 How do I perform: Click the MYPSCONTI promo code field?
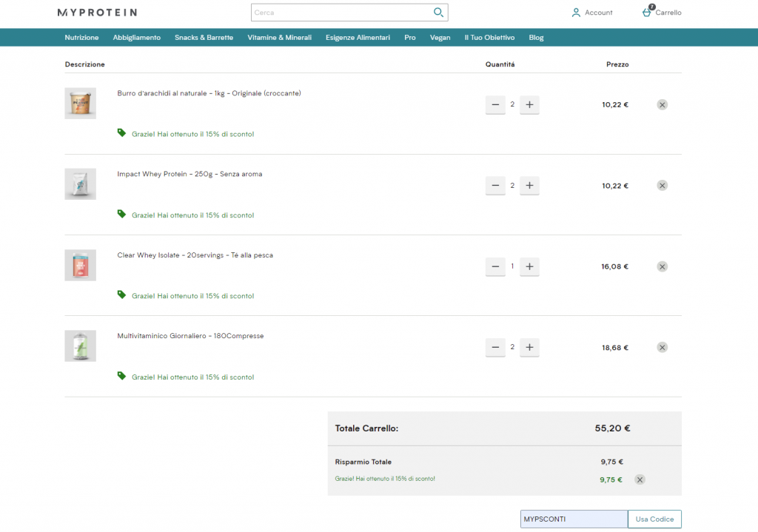573,519
